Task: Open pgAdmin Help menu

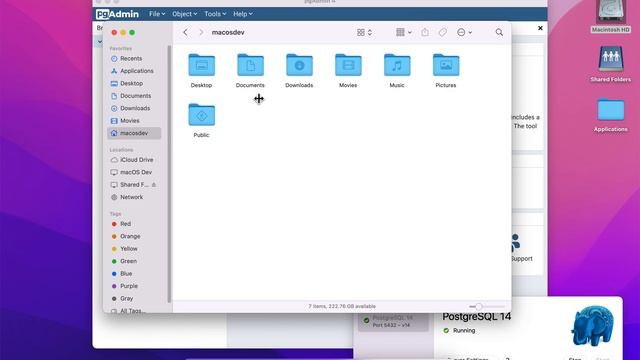Action: (242, 14)
